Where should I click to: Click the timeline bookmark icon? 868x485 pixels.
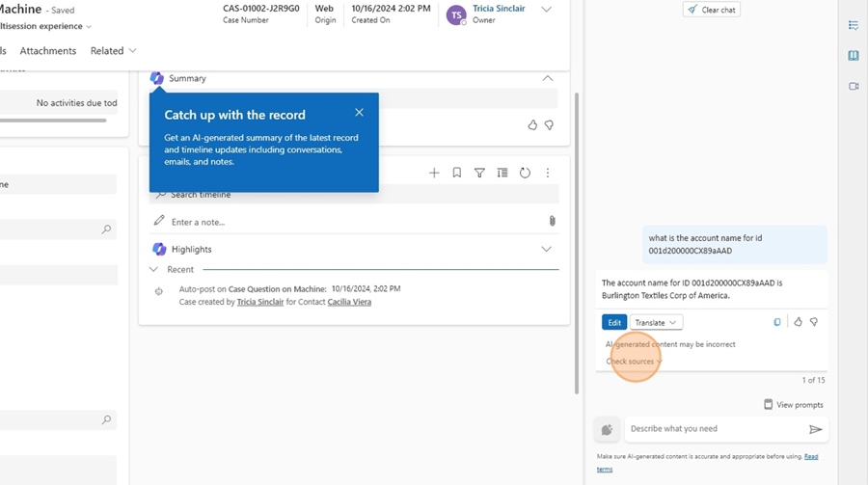coord(457,173)
